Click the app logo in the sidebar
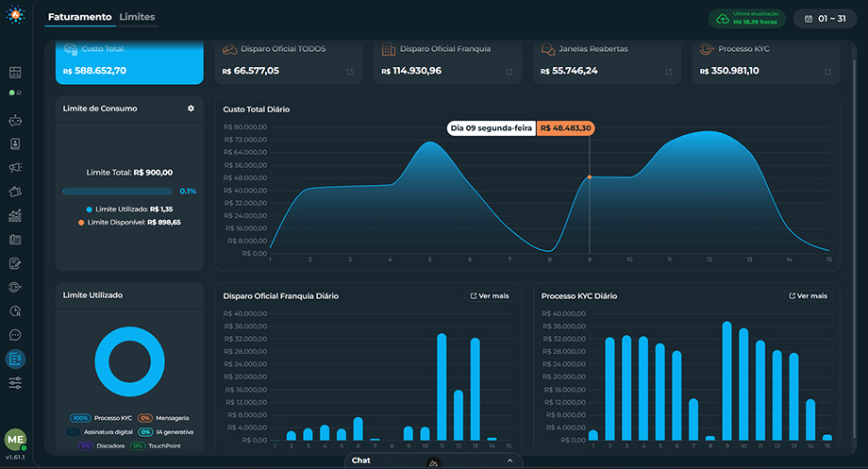 15,14
